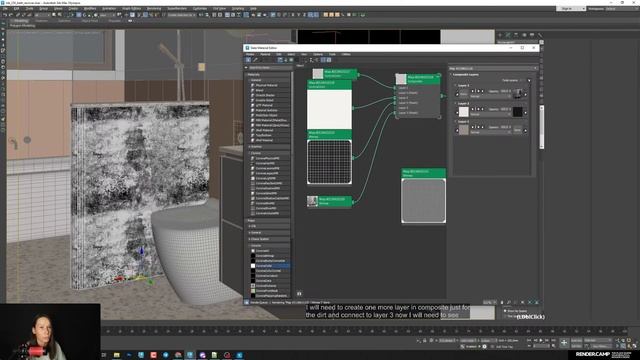Viewport: 640px width, 360px height.
Task: Click Layer 2 white texture swatch
Action: point(464,112)
